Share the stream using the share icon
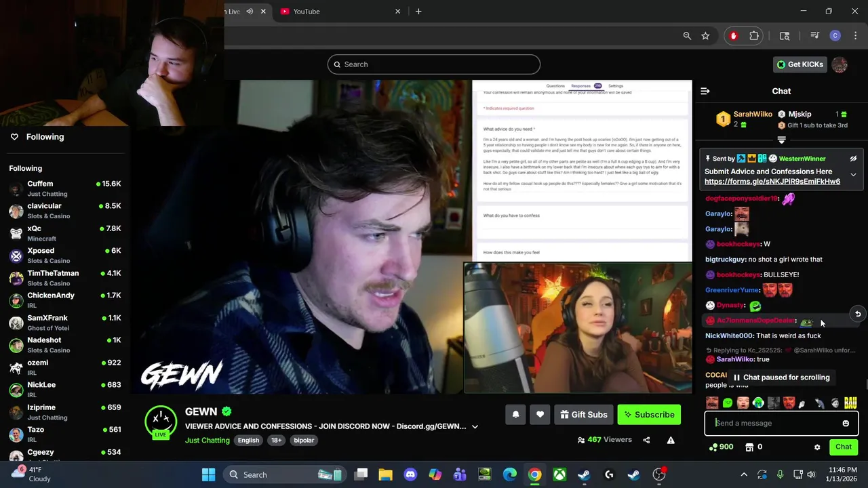Screen dimensions: 868x488 tap(646, 440)
